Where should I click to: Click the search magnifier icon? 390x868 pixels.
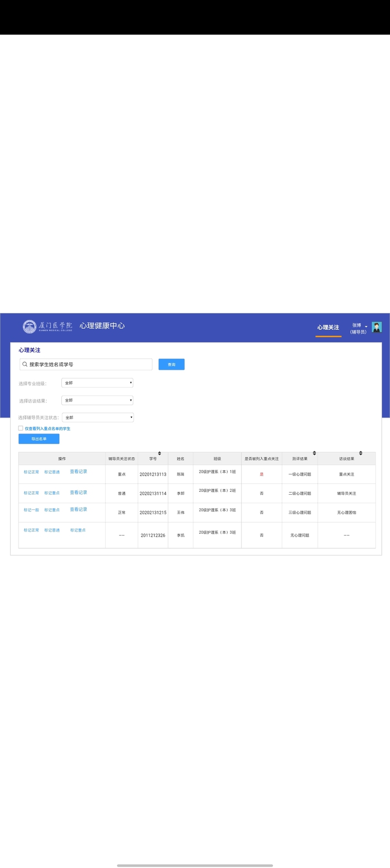24,364
